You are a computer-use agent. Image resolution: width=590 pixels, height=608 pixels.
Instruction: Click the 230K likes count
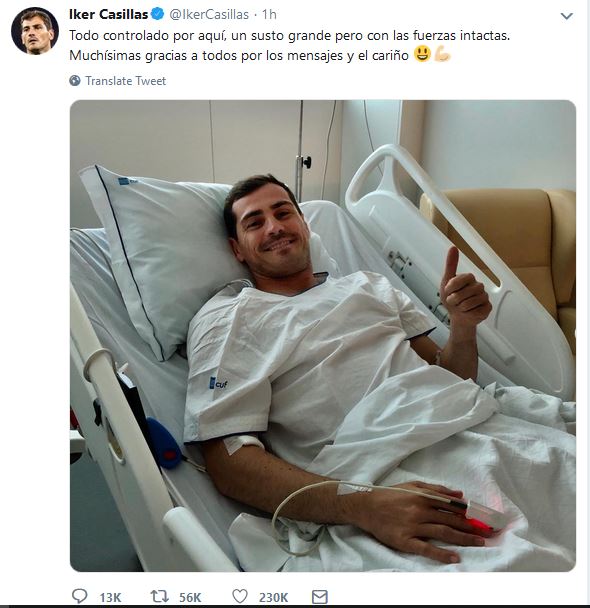coord(273,597)
